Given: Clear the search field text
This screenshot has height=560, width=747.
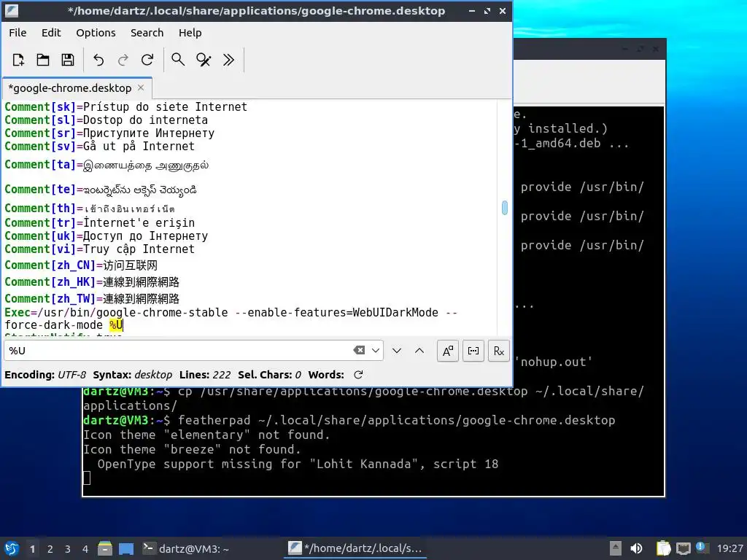Looking at the screenshot, I should pos(359,351).
